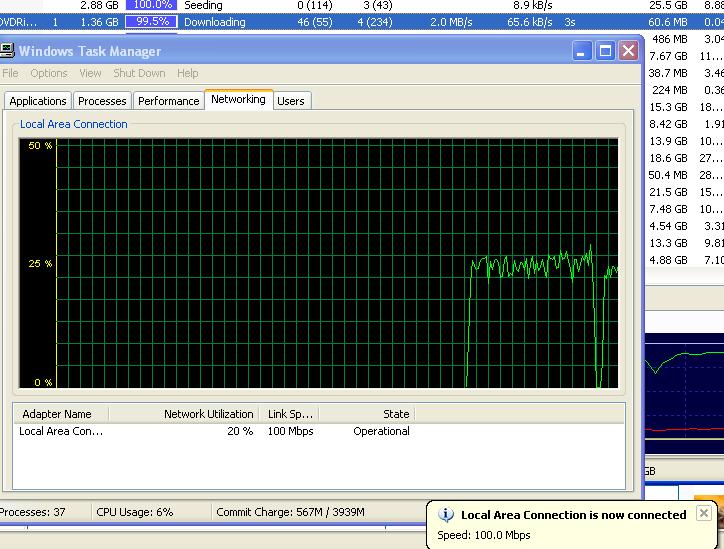Minimize the Task Manager window
Screen dimensions: 724x549
pos(582,51)
